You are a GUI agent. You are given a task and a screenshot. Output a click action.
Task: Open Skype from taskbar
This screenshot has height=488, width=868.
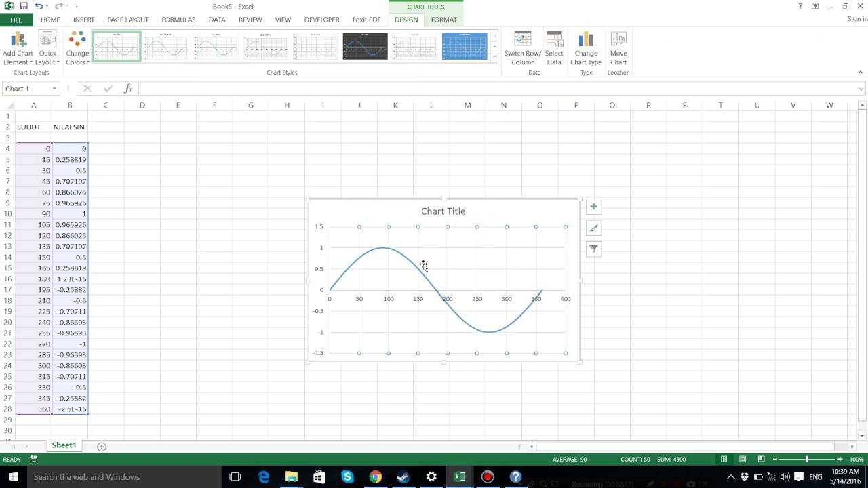coord(347,476)
